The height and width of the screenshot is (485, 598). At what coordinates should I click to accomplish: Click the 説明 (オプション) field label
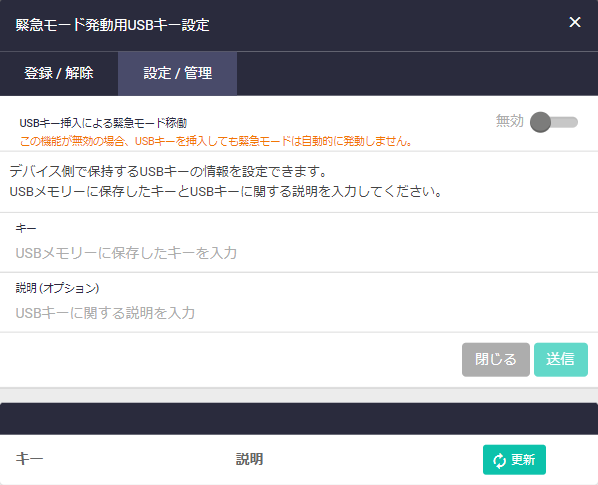(57, 288)
